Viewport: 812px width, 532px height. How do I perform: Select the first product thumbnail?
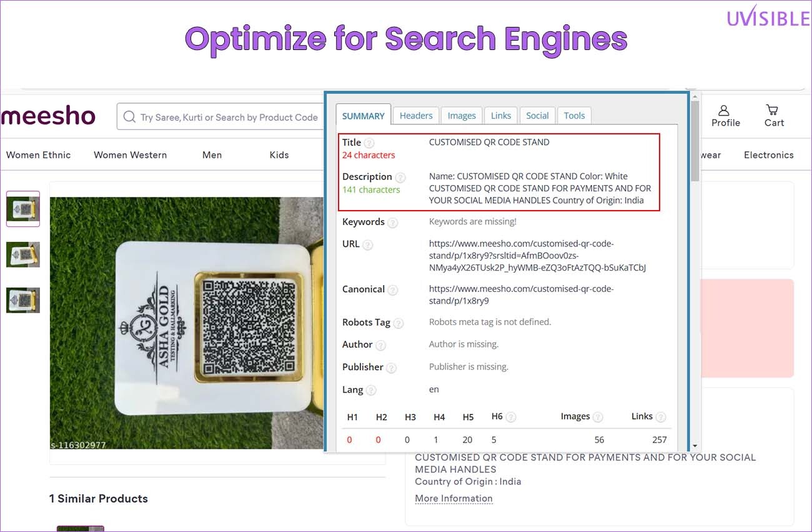(x=23, y=209)
